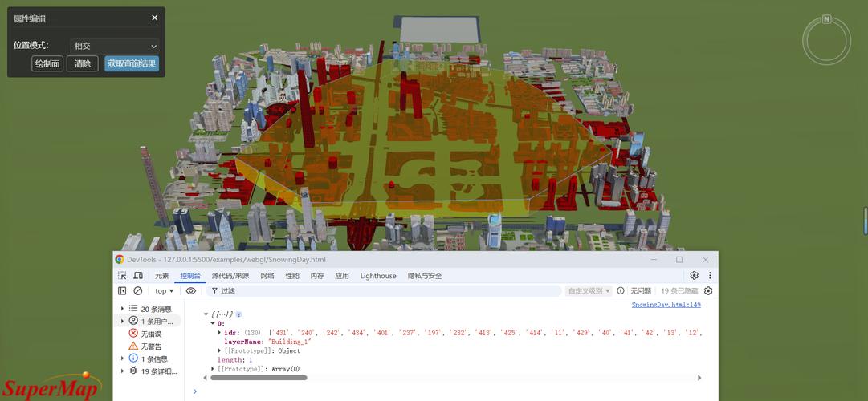Open the 应用 tab
Image resolution: width=868 pixels, height=401 pixels.
tap(342, 276)
